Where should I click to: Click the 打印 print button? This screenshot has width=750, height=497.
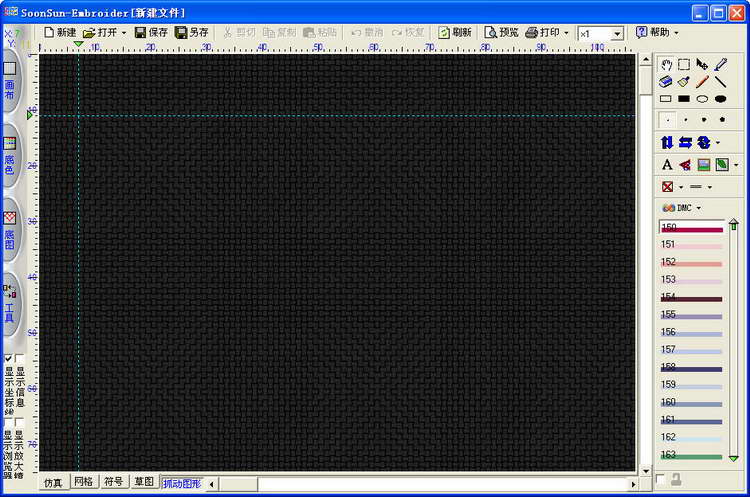(x=542, y=33)
